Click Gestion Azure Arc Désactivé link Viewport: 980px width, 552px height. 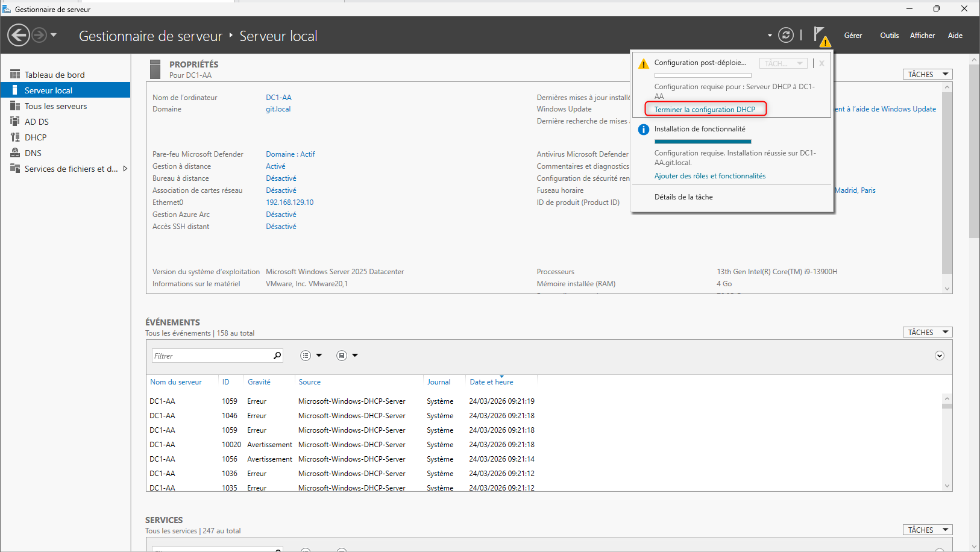pos(281,215)
